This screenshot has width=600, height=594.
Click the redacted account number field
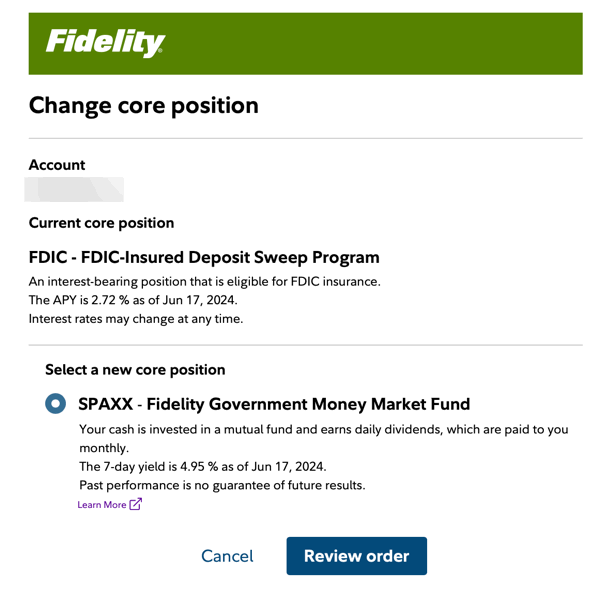pos(75,189)
